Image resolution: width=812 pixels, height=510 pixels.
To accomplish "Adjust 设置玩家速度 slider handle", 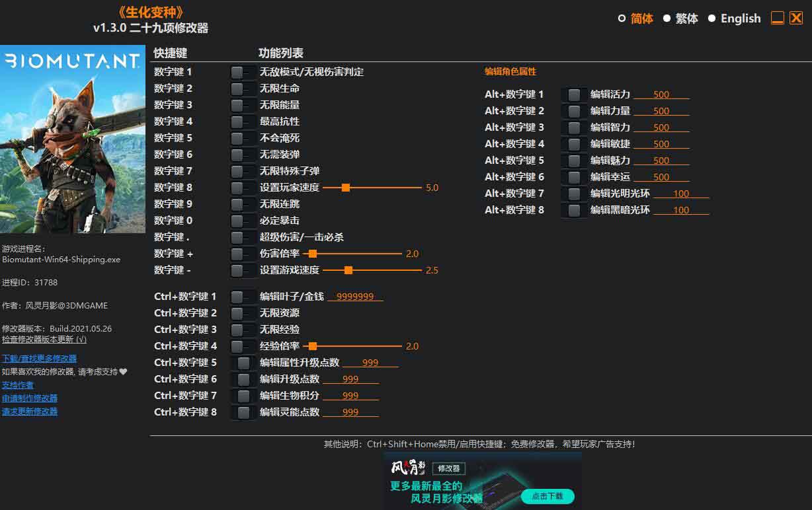I will click(x=345, y=188).
